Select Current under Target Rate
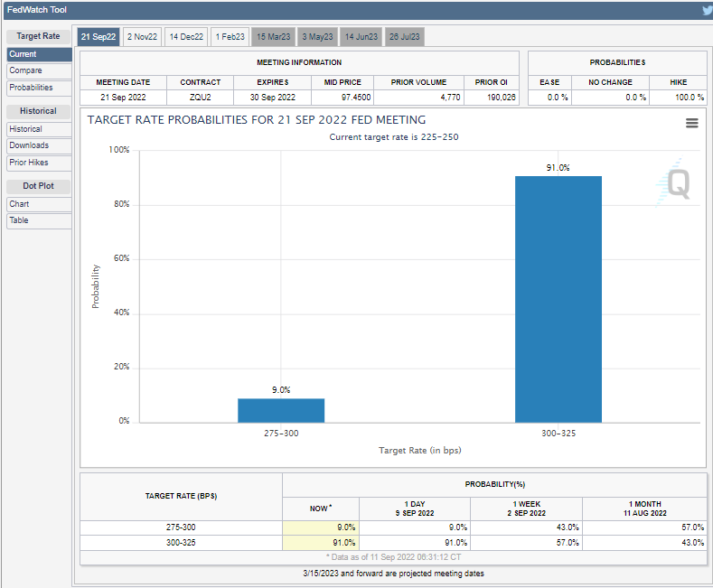This screenshot has width=713, height=588. point(39,54)
